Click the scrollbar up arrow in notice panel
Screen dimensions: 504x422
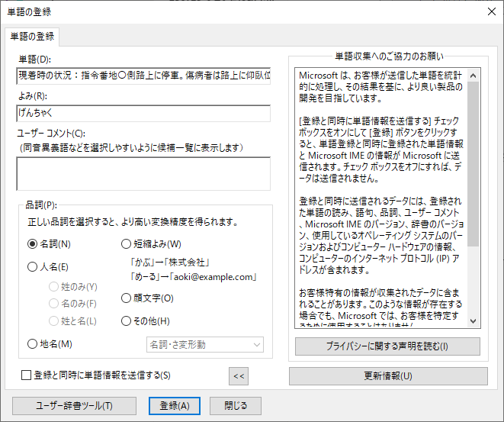(x=474, y=75)
